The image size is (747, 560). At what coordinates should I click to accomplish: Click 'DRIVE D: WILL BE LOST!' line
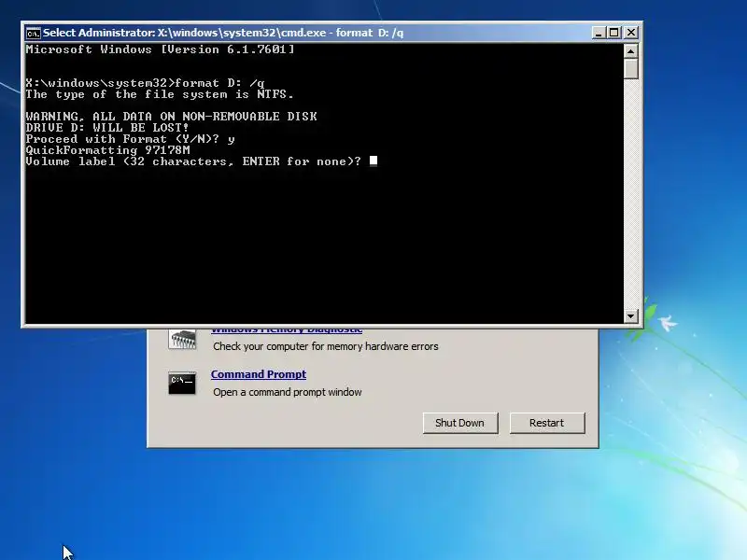click(107, 128)
